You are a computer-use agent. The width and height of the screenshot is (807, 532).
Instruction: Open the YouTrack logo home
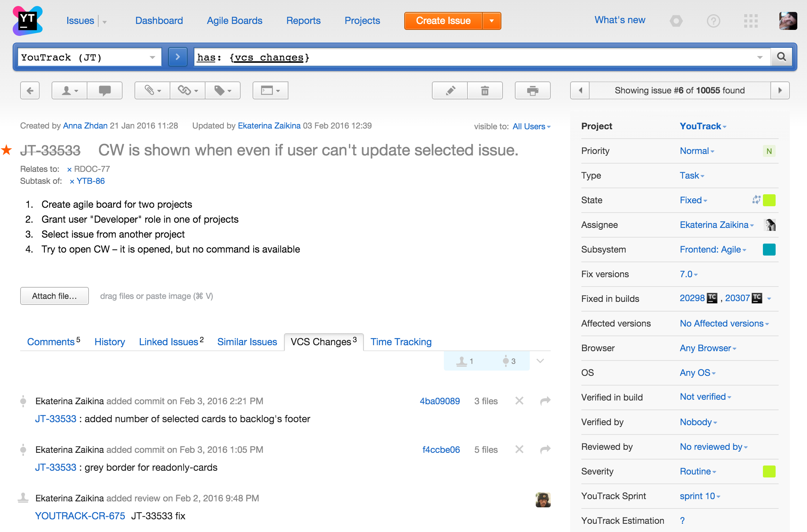(x=28, y=21)
